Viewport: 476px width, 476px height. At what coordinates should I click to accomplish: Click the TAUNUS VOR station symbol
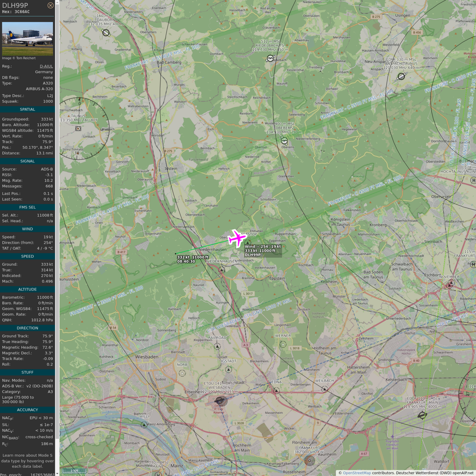78,128
